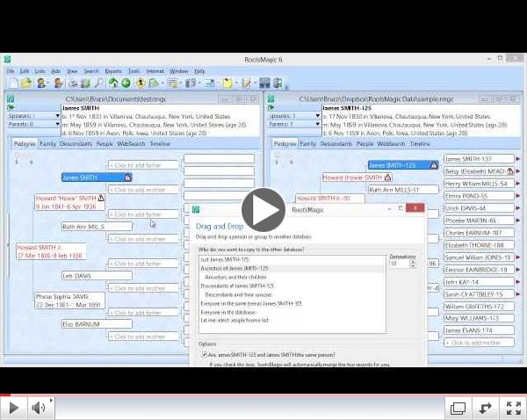
Task: Click the warning icon on James SMITH-125 box
Action: [x=434, y=165]
